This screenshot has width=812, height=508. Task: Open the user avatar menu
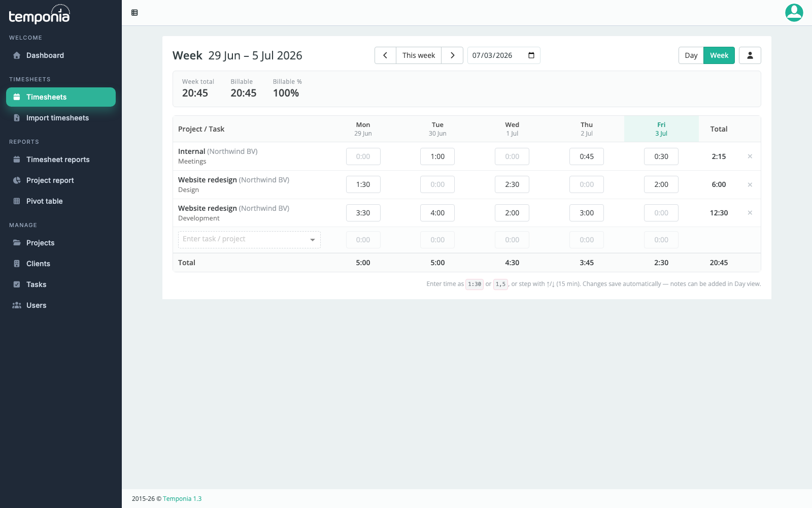click(x=794, y=13)
